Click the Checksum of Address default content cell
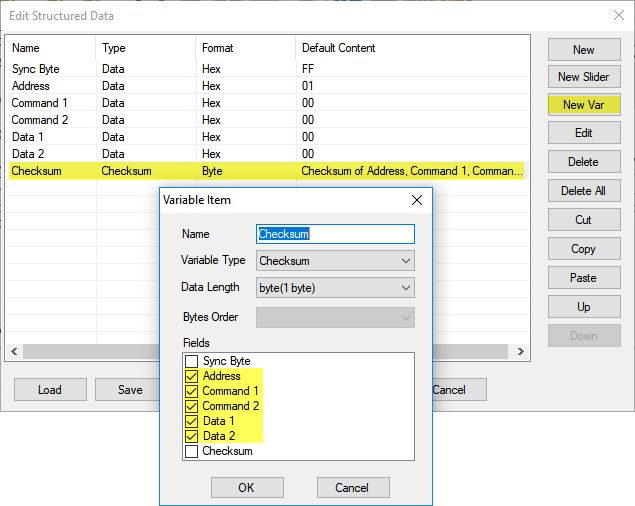Viewport: 635px width, 506px height. pyautogui.click(x=412, y=171)
